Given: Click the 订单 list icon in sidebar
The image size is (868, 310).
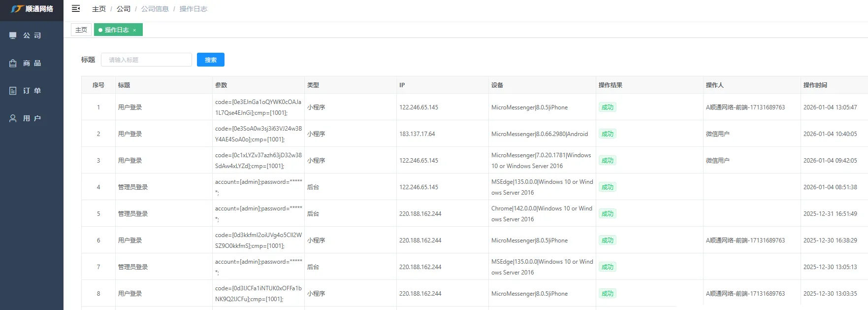Looking at the screenshot, I should coord(13,91).
